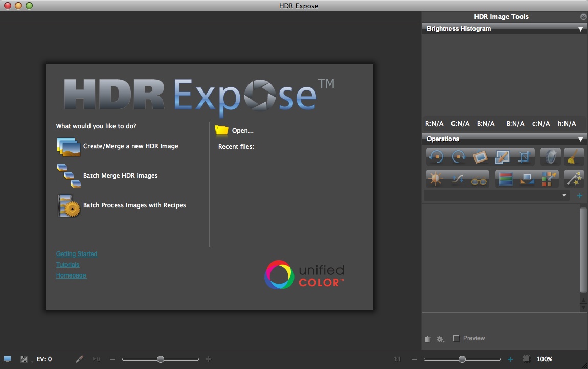This screenshot has height=369, width=588.
Task: Click the 1:1 zoom button
Action: tap(397, 359)
